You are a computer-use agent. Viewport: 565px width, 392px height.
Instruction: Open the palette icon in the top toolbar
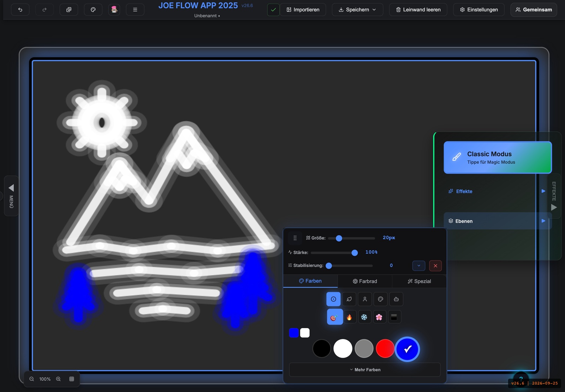click(93, 10)
